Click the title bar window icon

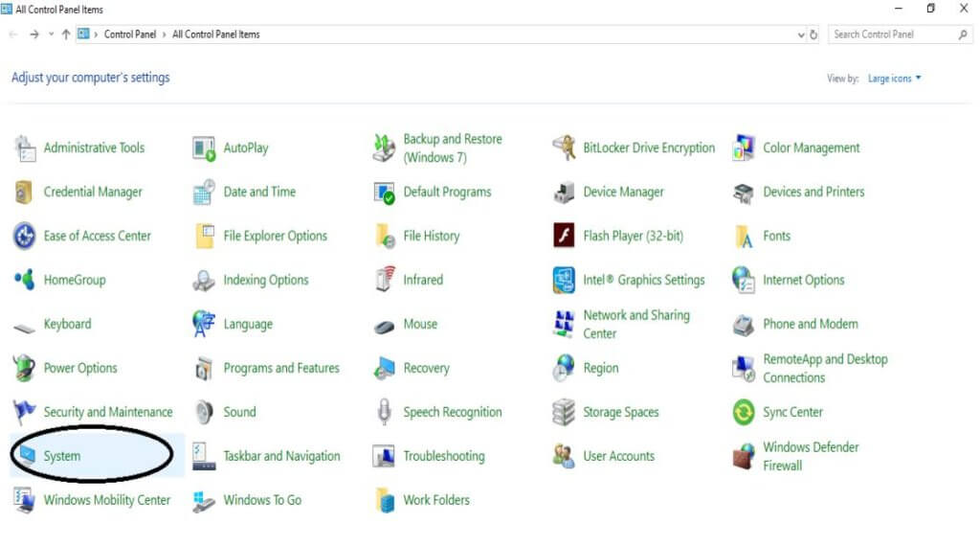pyautogui.click(x=7, y=9)
